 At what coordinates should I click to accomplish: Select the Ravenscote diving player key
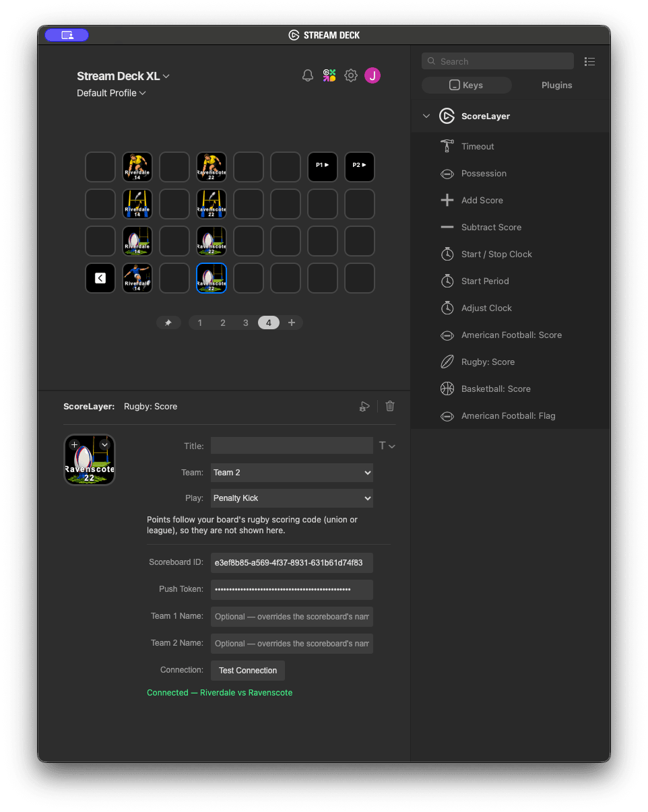[x=212, y=167]
